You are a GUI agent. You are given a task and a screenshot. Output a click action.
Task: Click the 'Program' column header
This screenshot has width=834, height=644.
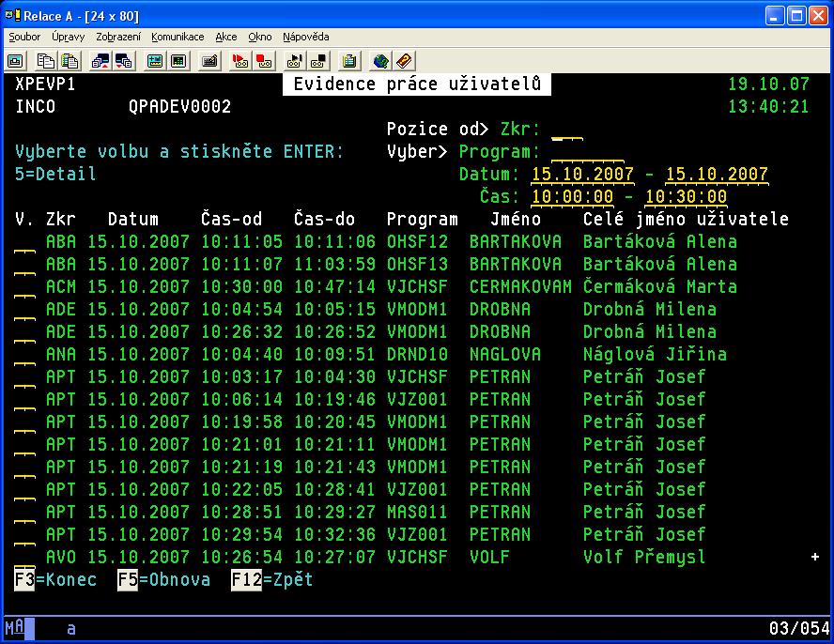(423, 219)
